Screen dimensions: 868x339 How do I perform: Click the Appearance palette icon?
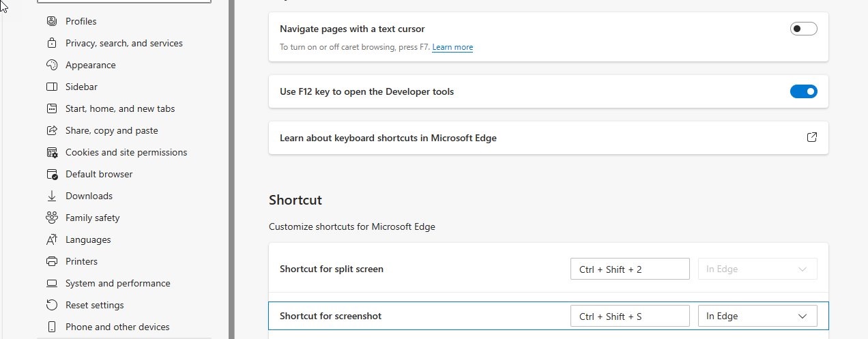point(51,65)
